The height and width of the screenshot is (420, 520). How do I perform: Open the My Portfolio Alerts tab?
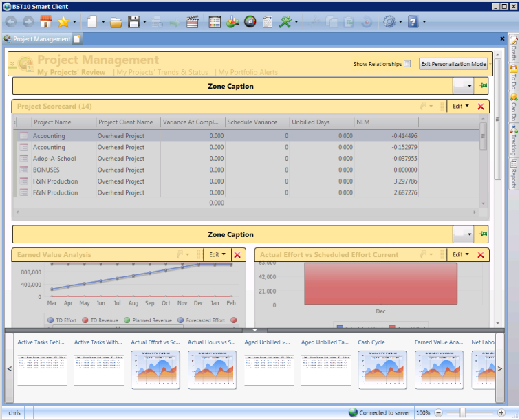(x=248, y=72)
